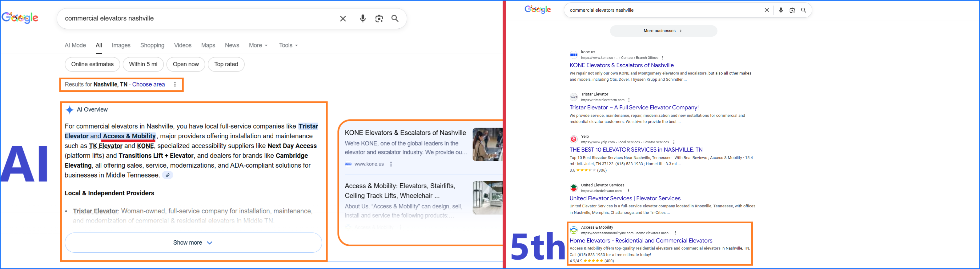
Task: Open options menu for Tristar Elevator result
Action: coord(629,100)
